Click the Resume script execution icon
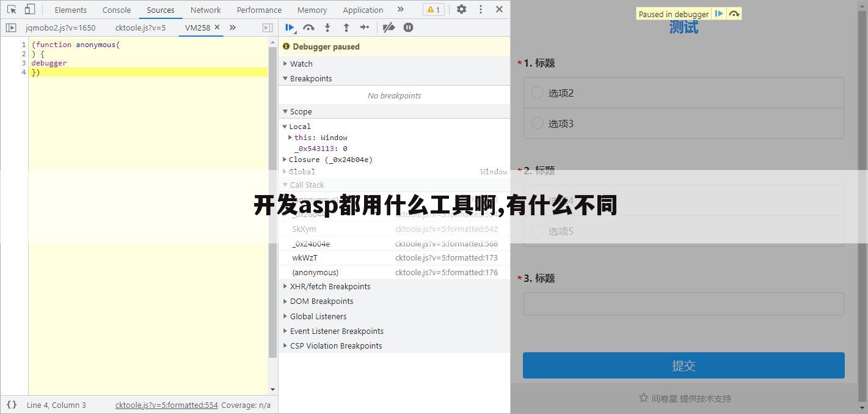Screen dimensions: 868x414 pyautogui.click(x=290, y=27)
